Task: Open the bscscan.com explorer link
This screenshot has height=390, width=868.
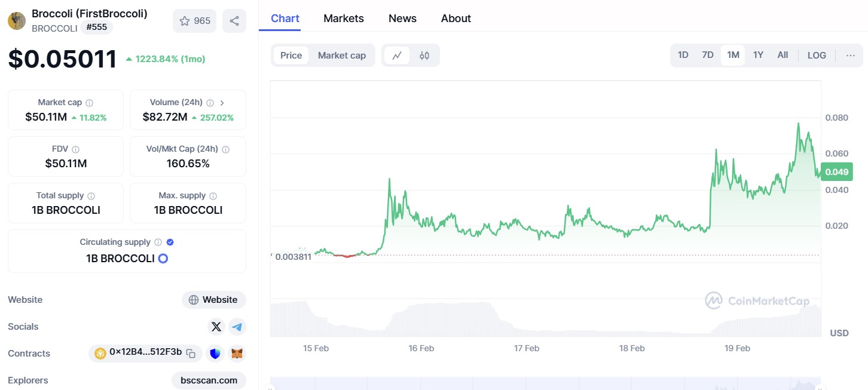Action: pyautogui.click(x=209, y=380)
